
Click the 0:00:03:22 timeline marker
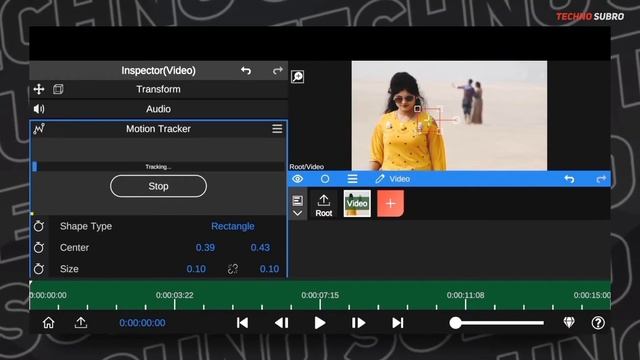pos(174,295)
